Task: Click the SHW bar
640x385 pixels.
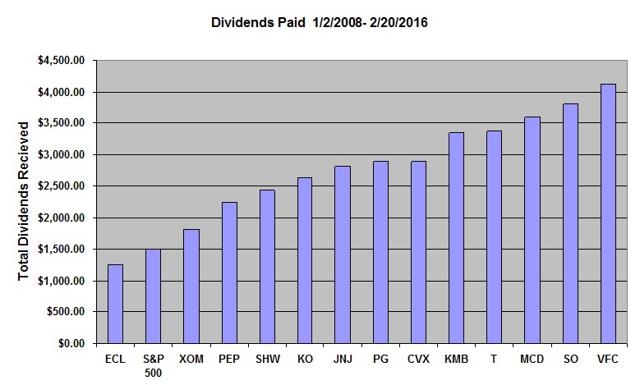Action: click(267, 267)
